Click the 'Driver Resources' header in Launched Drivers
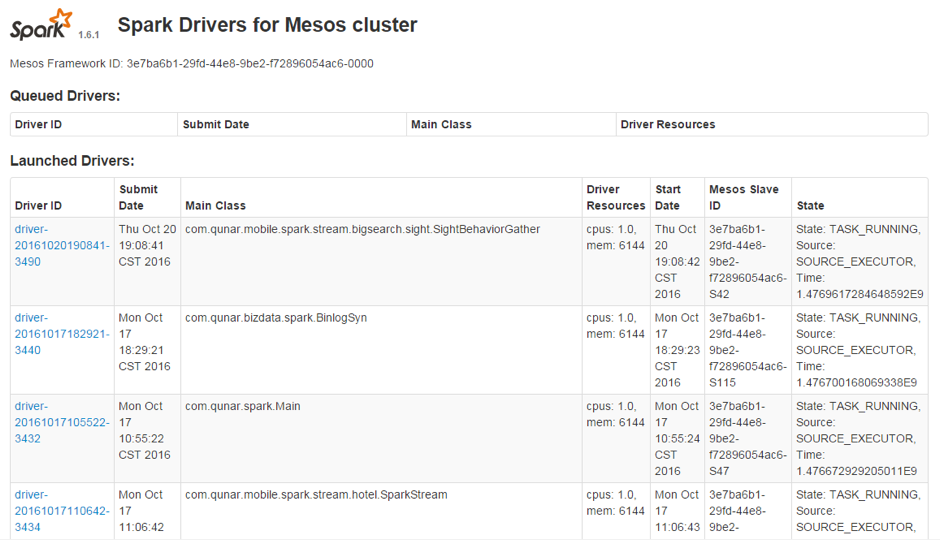Screen dimensions: 940x540 pos(615,197)
